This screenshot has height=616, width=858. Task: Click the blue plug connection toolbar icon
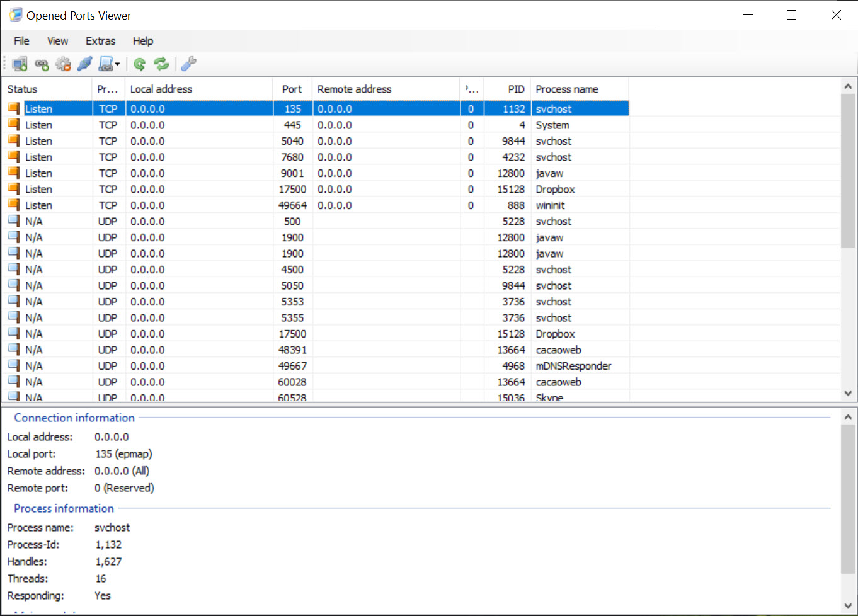(84, 64)
